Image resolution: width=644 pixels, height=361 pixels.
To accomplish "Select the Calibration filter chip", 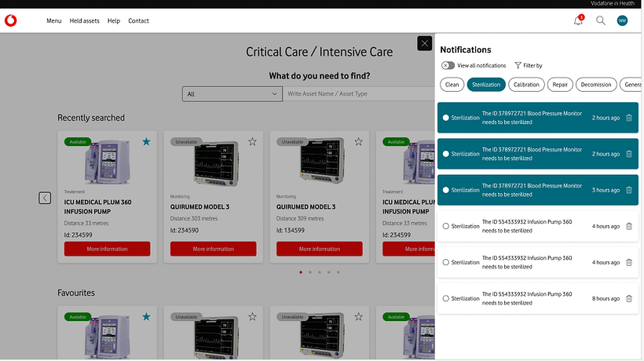I will 526,85.
